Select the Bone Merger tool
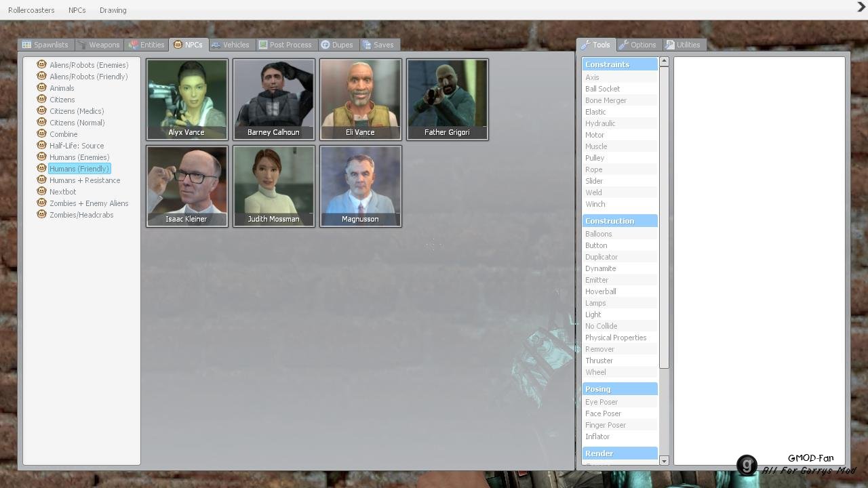The height and width of the screenshot is (488, 868). [x=620, y=100]
